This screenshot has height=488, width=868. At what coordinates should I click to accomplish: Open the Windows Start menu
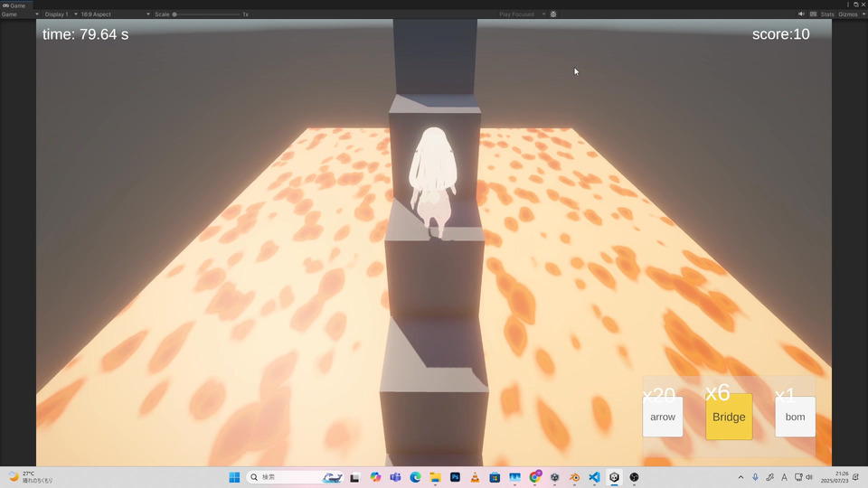[x=234, y=477]
